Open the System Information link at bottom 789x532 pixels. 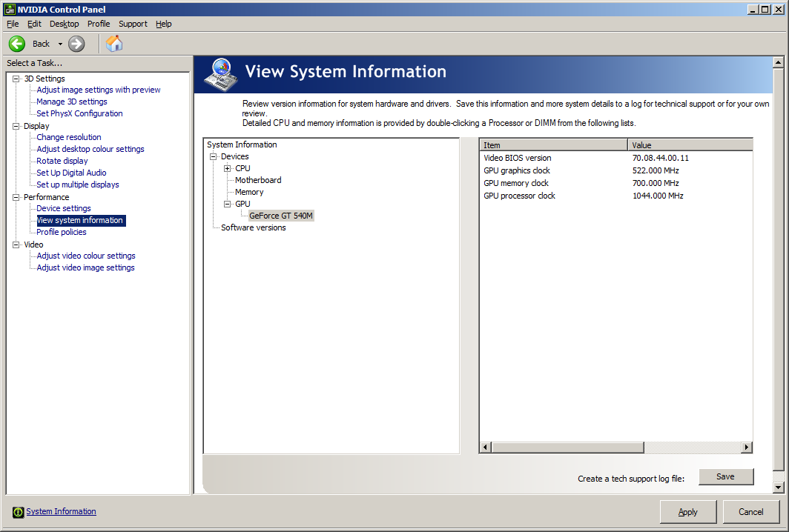click(x=61, y=511)
